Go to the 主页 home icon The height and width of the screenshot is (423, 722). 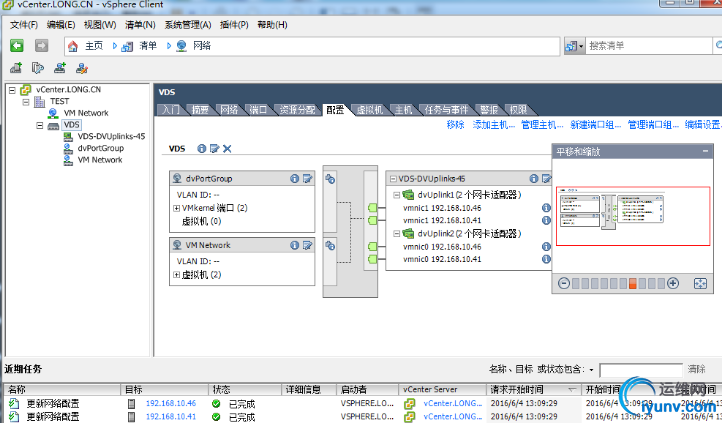[x=73, y=46]
